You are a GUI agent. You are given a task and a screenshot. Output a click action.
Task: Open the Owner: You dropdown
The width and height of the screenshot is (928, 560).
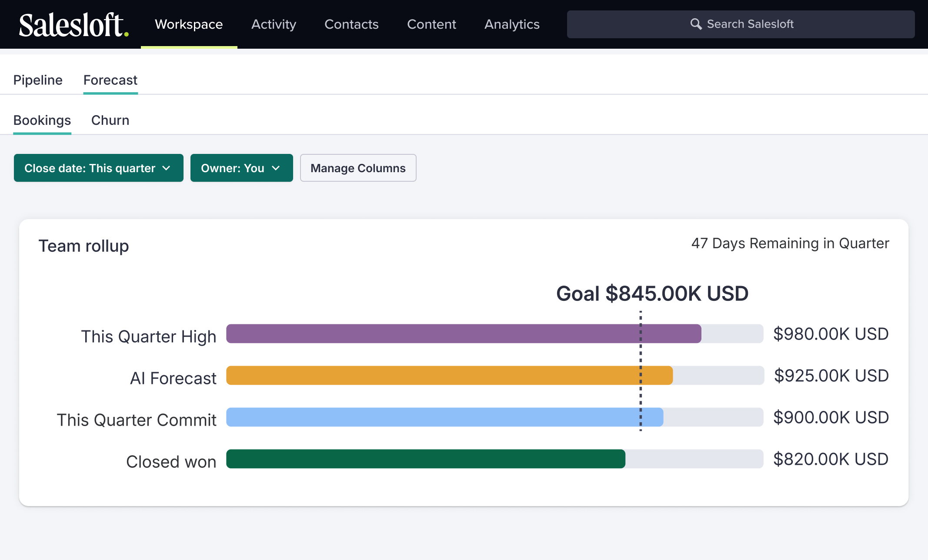tap(242, 168)
